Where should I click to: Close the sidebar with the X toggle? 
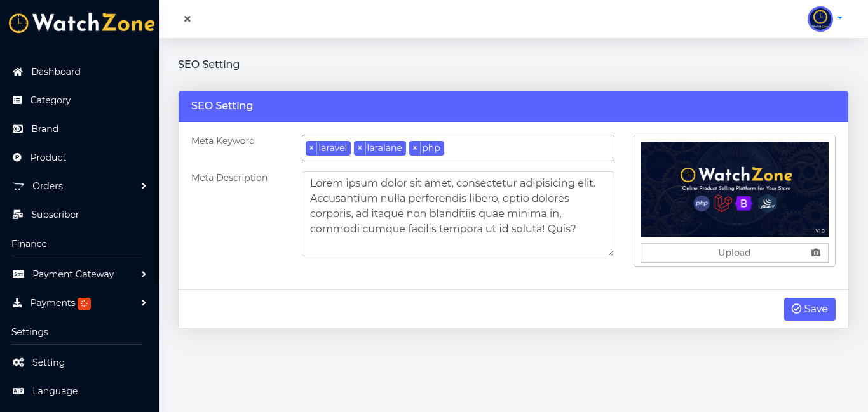pos(187,19)
